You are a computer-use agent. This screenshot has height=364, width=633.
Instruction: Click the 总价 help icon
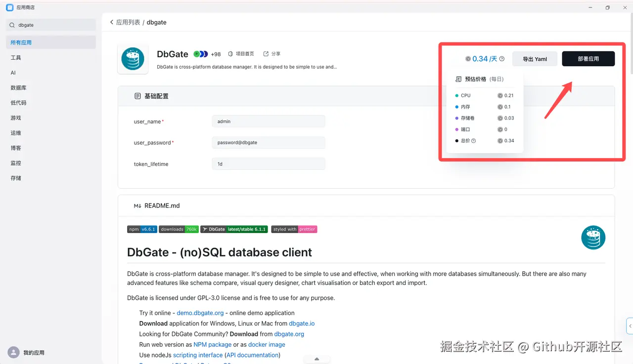click(474, 141)
